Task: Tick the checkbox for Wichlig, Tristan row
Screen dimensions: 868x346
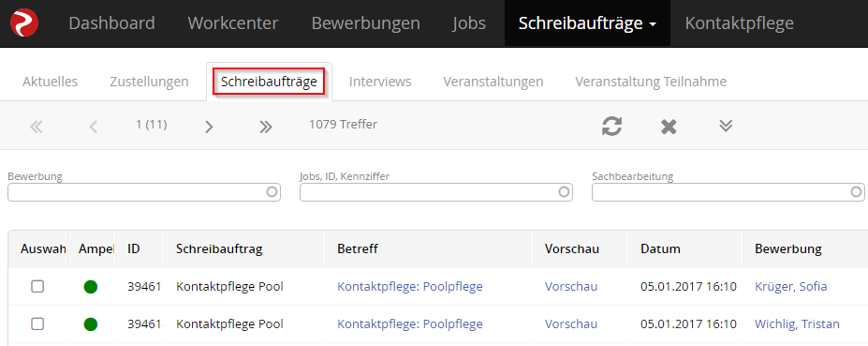Action: tap(37, 323)
